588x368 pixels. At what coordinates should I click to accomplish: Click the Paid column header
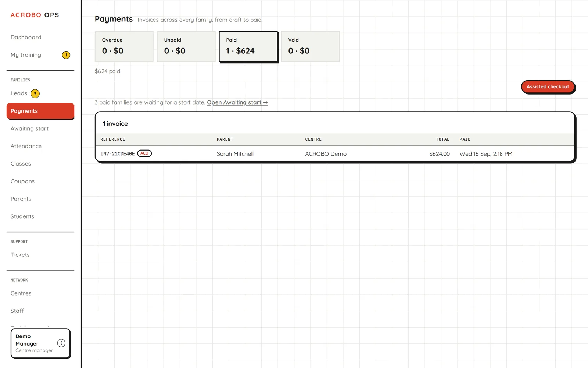point(465,139)
